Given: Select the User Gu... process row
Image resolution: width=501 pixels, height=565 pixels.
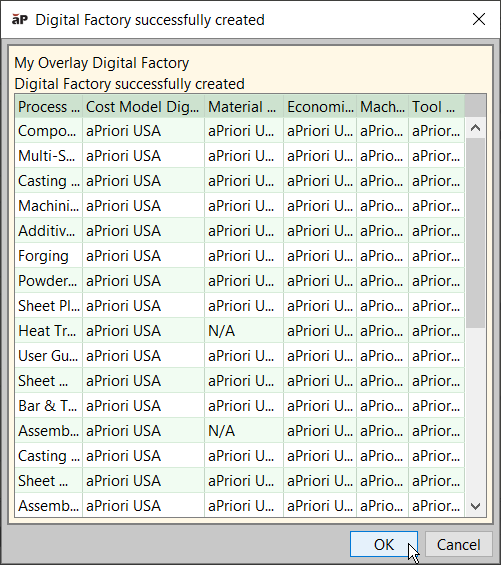Looking at the screenshot, I should point(240,356).
